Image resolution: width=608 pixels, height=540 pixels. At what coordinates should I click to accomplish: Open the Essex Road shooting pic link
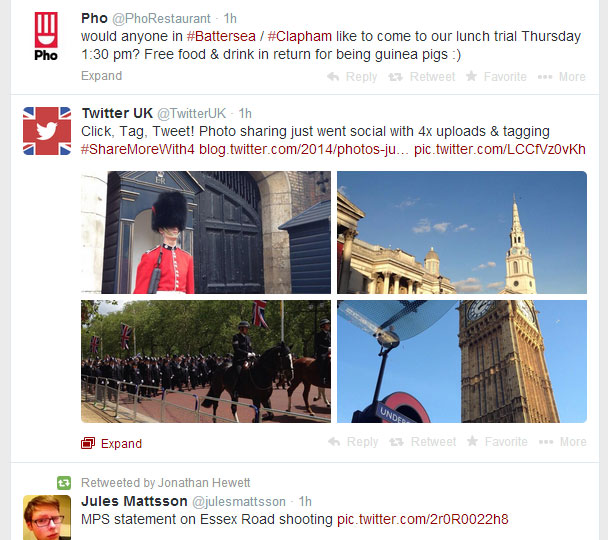click(x=423, y=519)
